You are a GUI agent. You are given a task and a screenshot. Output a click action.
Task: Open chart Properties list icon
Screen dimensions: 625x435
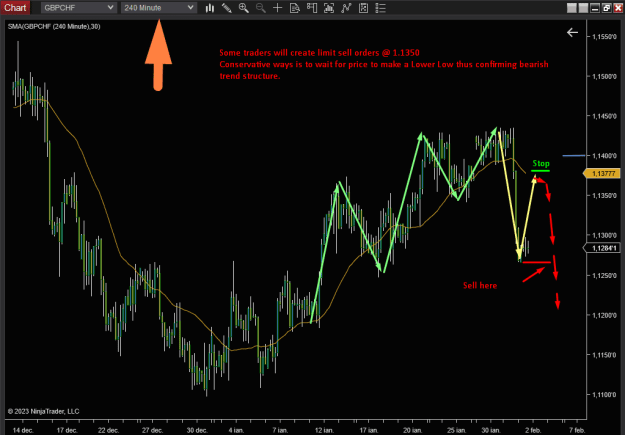380,8
